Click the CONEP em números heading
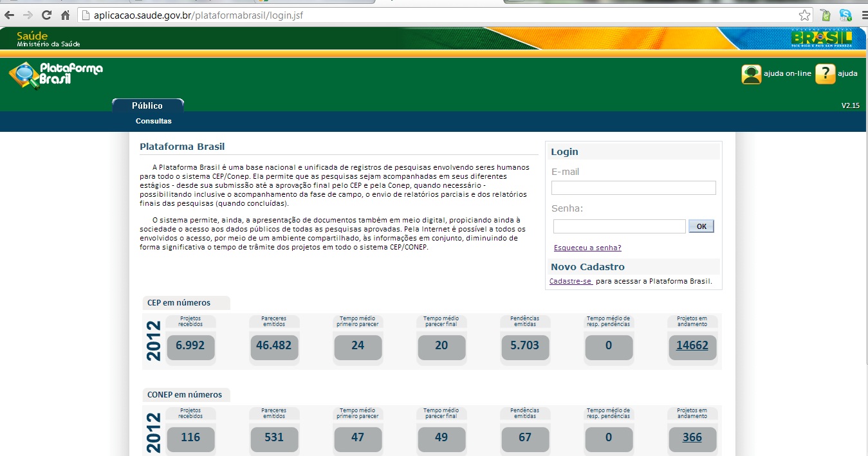 (x=185, y=395)
